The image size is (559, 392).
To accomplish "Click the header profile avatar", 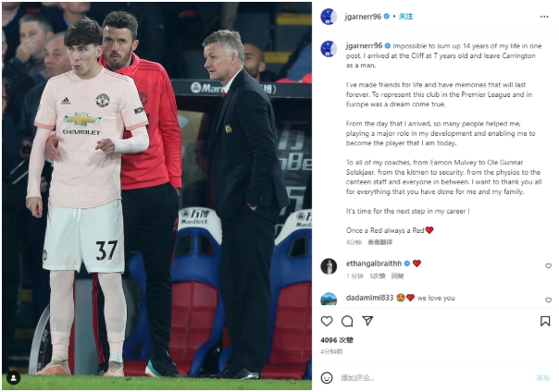I will click(x=329, y=17).
